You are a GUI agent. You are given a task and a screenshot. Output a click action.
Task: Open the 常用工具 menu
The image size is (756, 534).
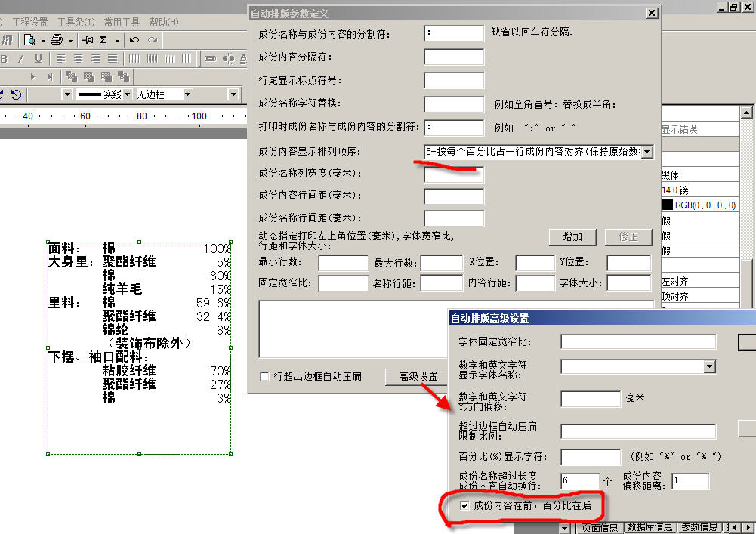coord(122,22)
